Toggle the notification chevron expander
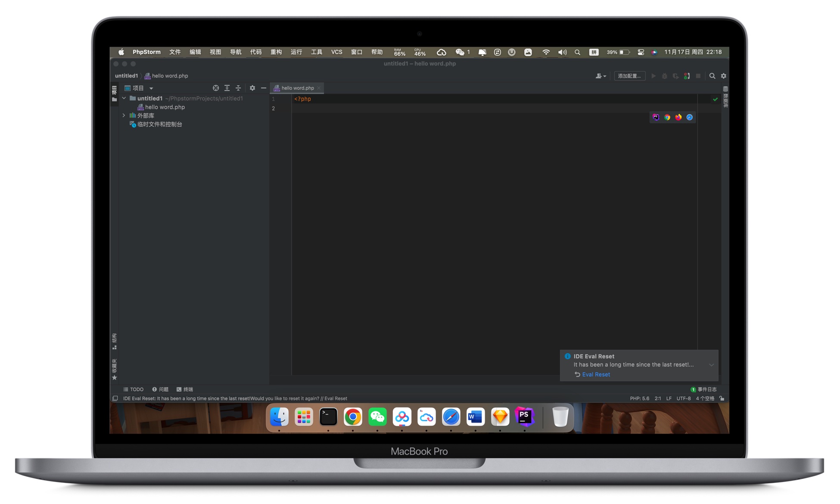The image size is (840, 504). [711, 365]
